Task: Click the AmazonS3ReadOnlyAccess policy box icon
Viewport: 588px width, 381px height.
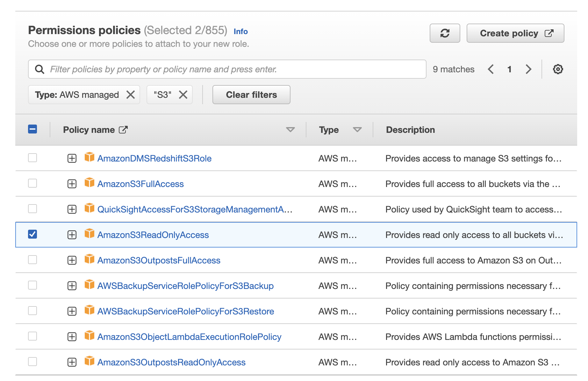Action: pyautogui.click(x=90, y=234)
